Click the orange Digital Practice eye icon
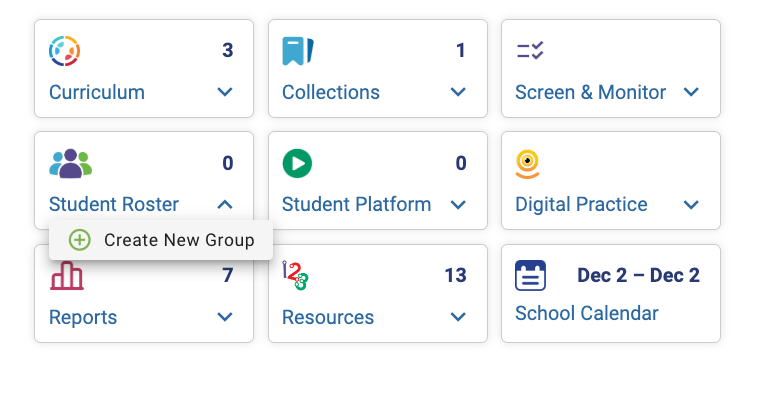Viewport: 783px width, 400px height. tap(527, 164)
